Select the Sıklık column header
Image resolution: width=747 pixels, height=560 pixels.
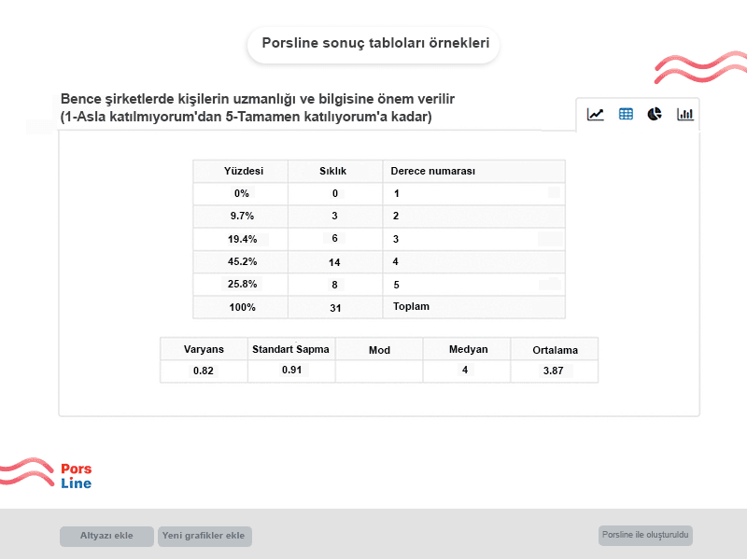point(335,172)
